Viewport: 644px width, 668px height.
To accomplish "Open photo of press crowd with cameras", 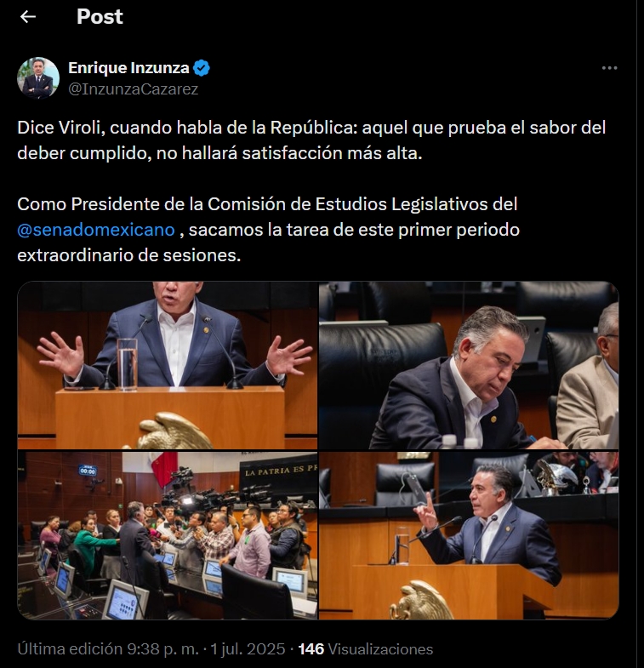I will coord(168,535).
